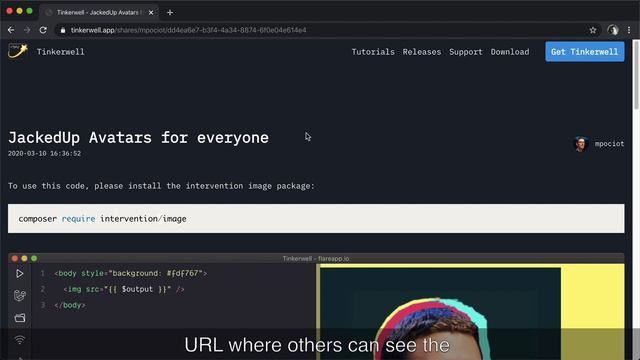The image size is (640, 360).
Task: Click the closing body tag line
Action: coord(70,305)
